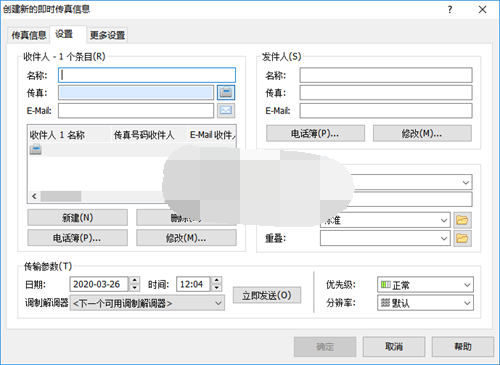The width and height of the screenshot is (500, 365).
Task: Decrease the 日期 date spinner
Action: (134, 288)
